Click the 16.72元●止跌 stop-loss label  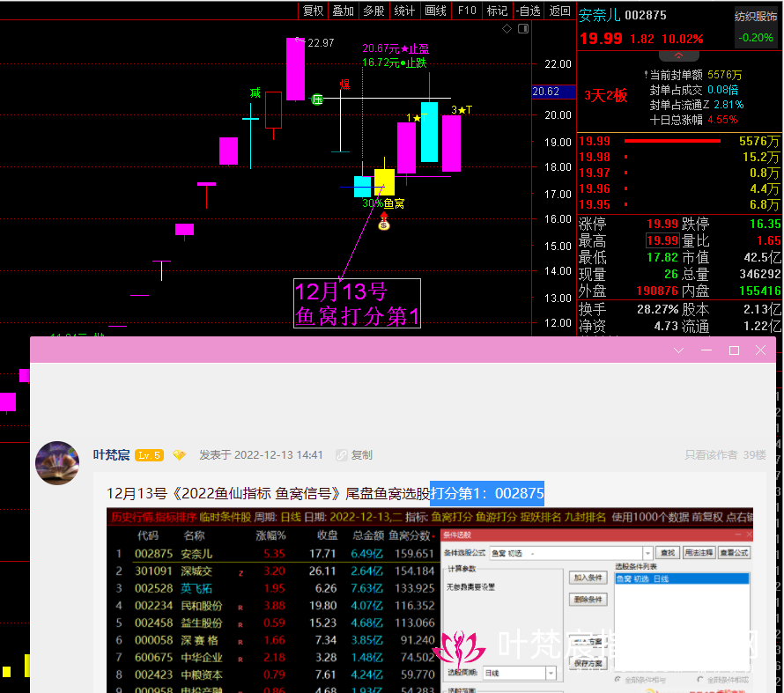tap(395, 63)
